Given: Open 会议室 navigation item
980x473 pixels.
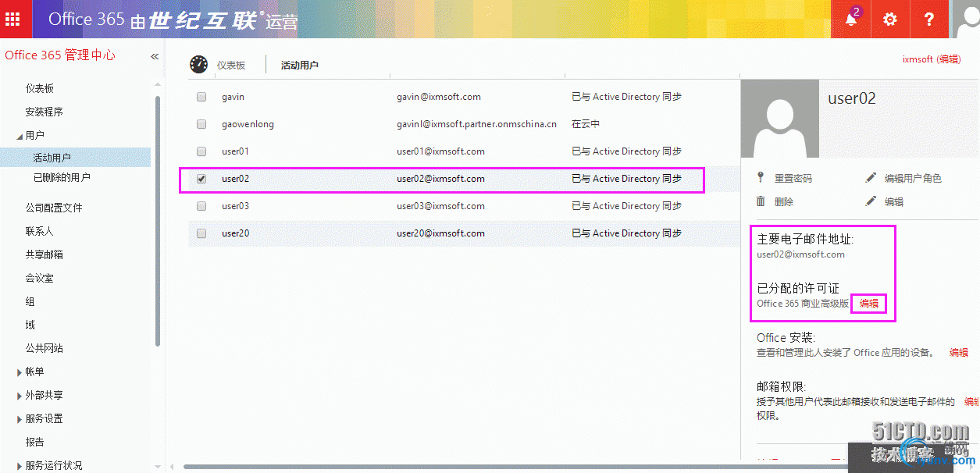Looking at the screenshot, I should click(40, 278).
